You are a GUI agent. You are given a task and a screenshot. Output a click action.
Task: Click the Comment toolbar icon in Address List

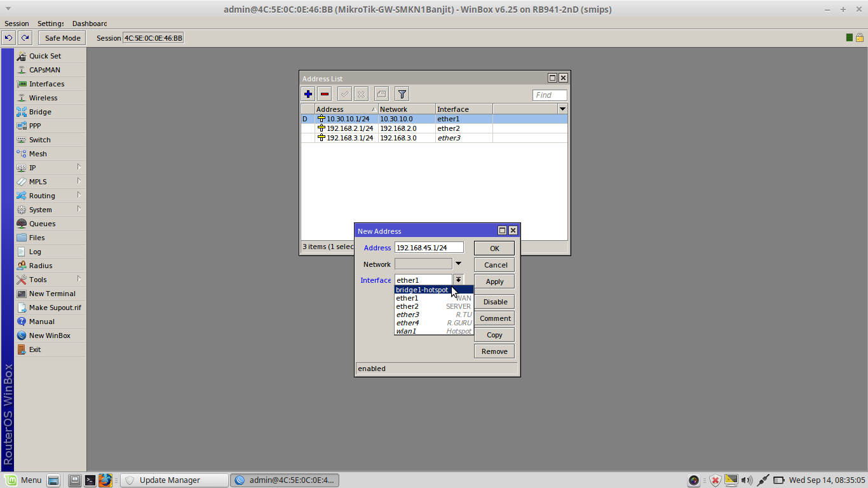[x=381, y=94]
